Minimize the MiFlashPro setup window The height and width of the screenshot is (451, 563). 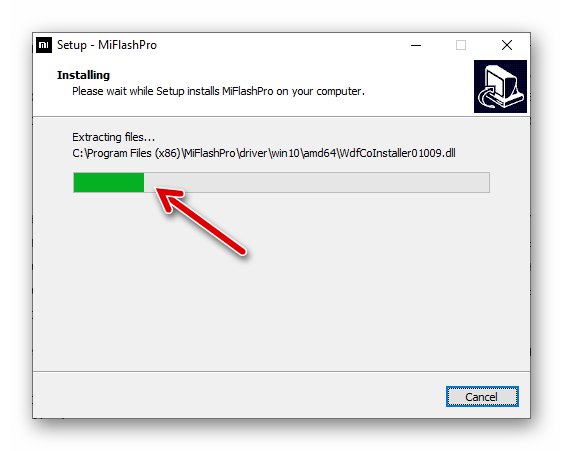[x=416, y=45]
